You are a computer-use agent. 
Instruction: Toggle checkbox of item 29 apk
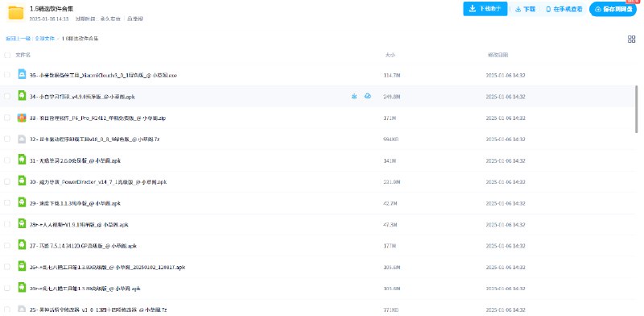[7, 203]
